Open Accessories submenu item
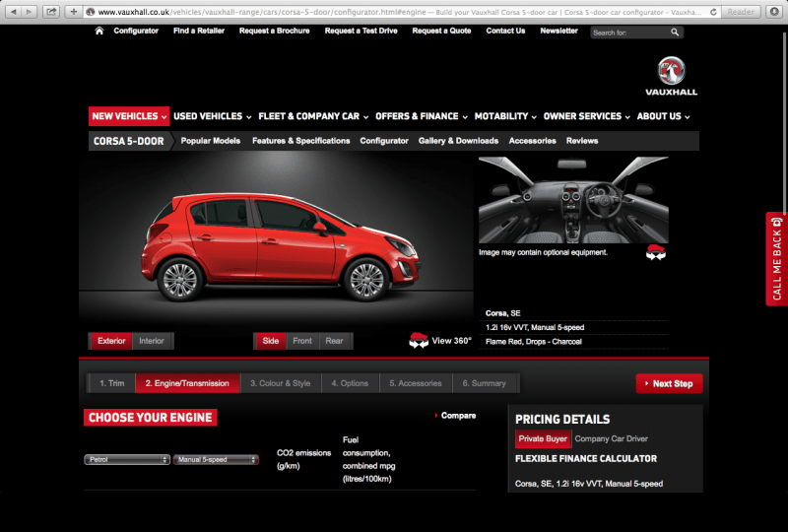This screenshot has width=788, height=532. click(x=532, y=141)
